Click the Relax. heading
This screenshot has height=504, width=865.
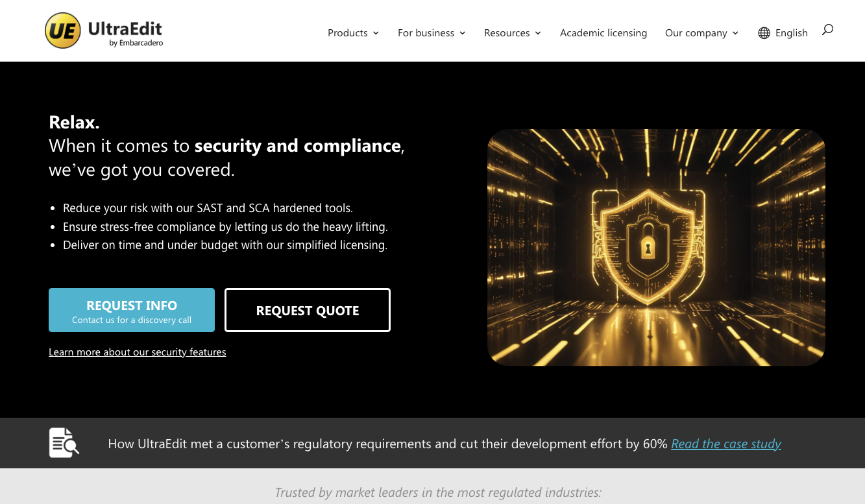click(74, 122)
